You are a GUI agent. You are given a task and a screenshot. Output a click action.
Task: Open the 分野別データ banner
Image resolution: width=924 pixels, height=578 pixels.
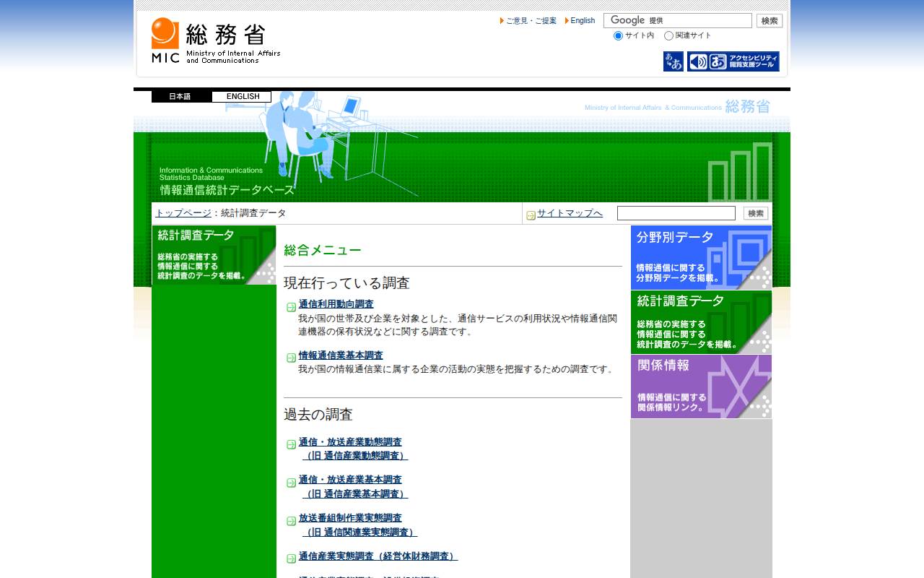click(701, 257)
